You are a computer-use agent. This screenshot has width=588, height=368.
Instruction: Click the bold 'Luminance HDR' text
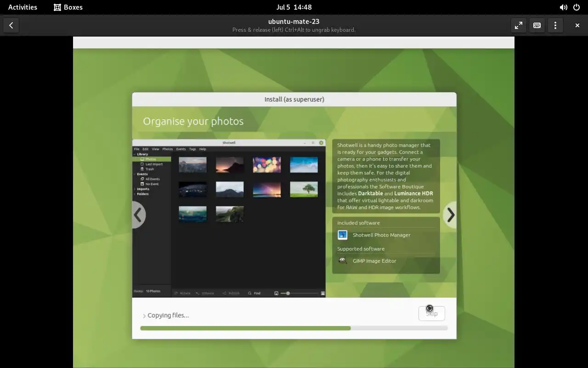[413, 194]
